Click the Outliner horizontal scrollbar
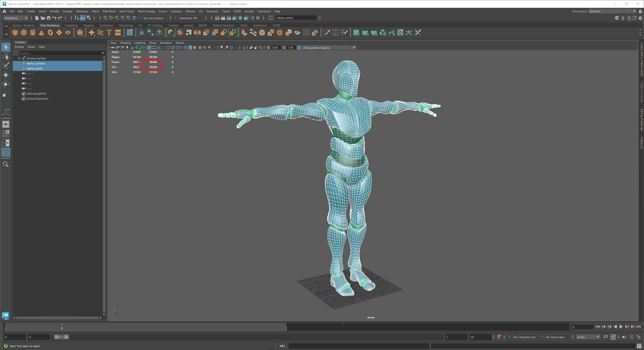The width and height of the screenshot is (644, 350). (x=58, y=318)
